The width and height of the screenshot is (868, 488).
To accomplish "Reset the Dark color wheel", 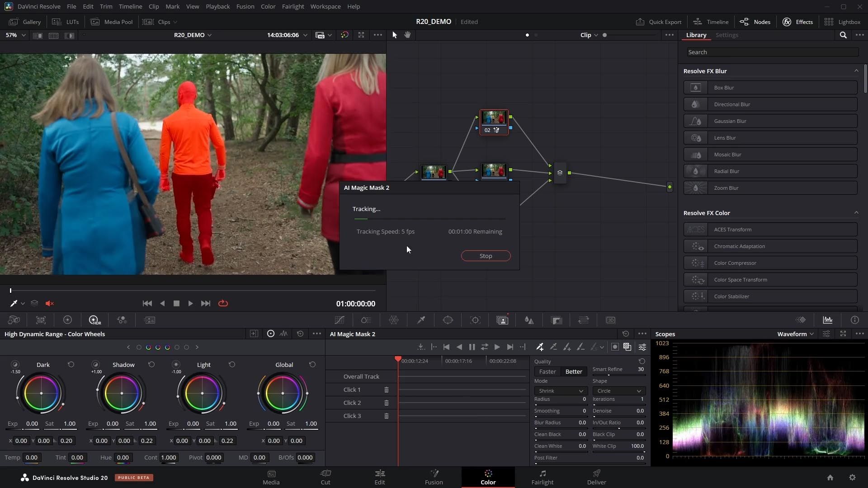I will click(x=71, y=365).
